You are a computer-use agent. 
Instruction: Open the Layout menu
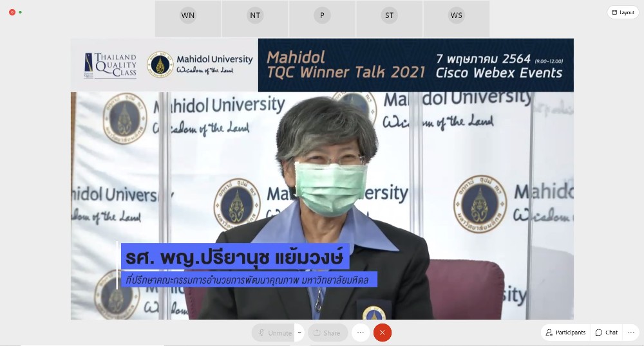pos(623,12)
